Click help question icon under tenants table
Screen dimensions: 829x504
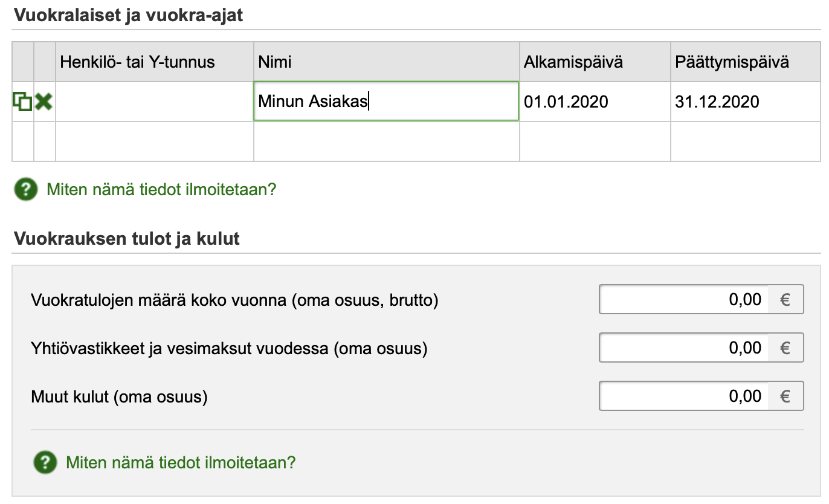(x=25, y=190)
